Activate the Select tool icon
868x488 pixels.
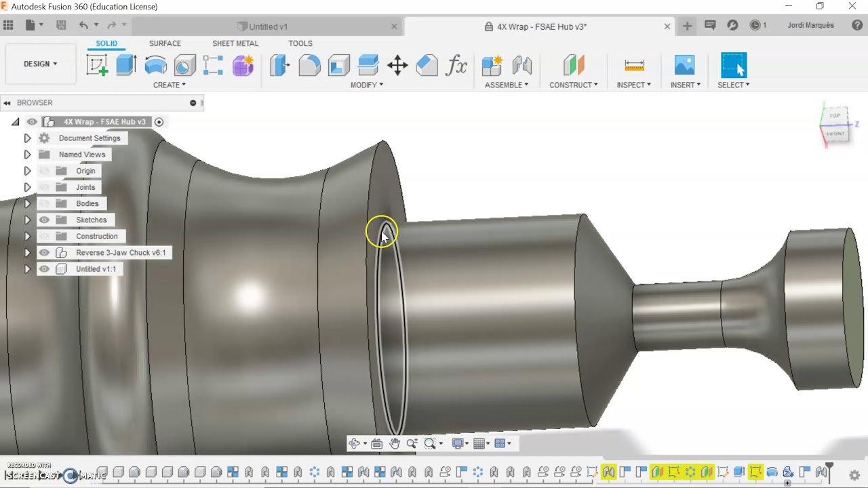(734, 65)
